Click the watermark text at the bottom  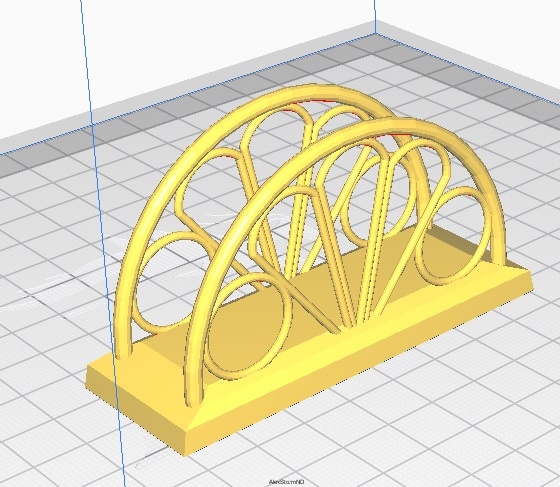[x=286, y=482]
